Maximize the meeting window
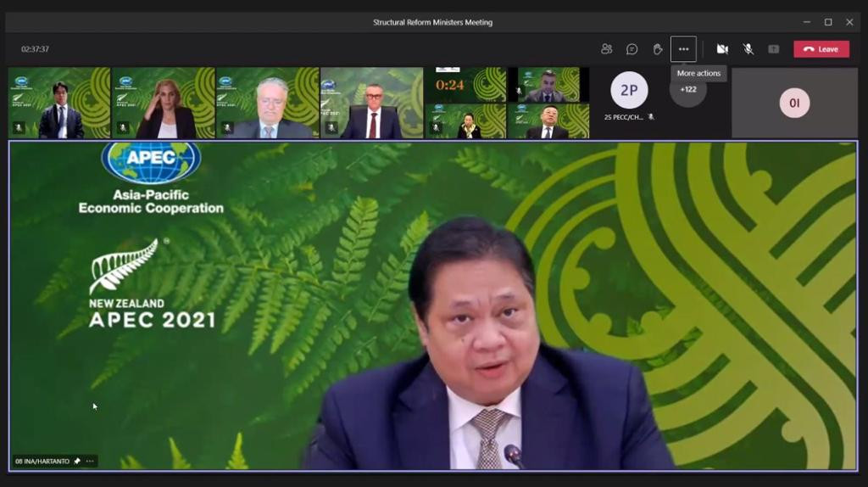Image resolution: width=868 pixels, height=487 pixels. coord(828,22)
